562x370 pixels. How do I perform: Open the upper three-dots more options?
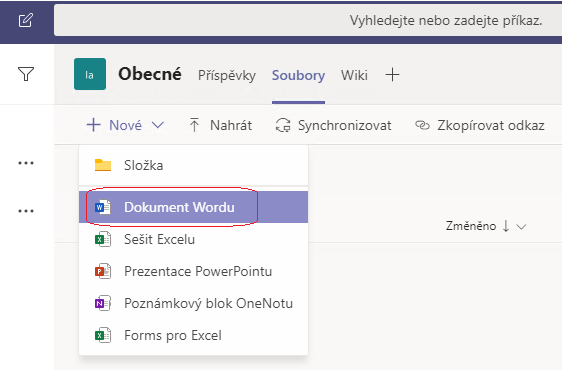click(x=26, y=163)
